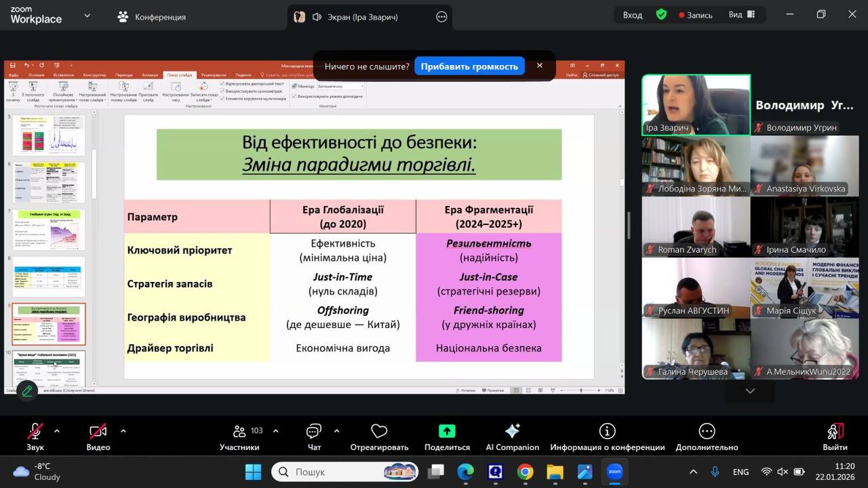Click the green annotation pencil button
Viewport: 868px width, 488px height.
[27, 391]
